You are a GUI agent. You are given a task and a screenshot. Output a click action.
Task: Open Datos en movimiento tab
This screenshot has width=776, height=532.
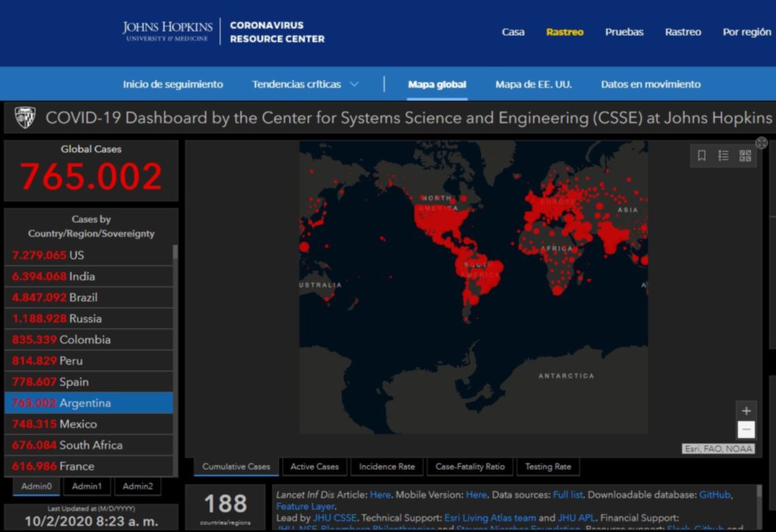click(x=651, y=84)
